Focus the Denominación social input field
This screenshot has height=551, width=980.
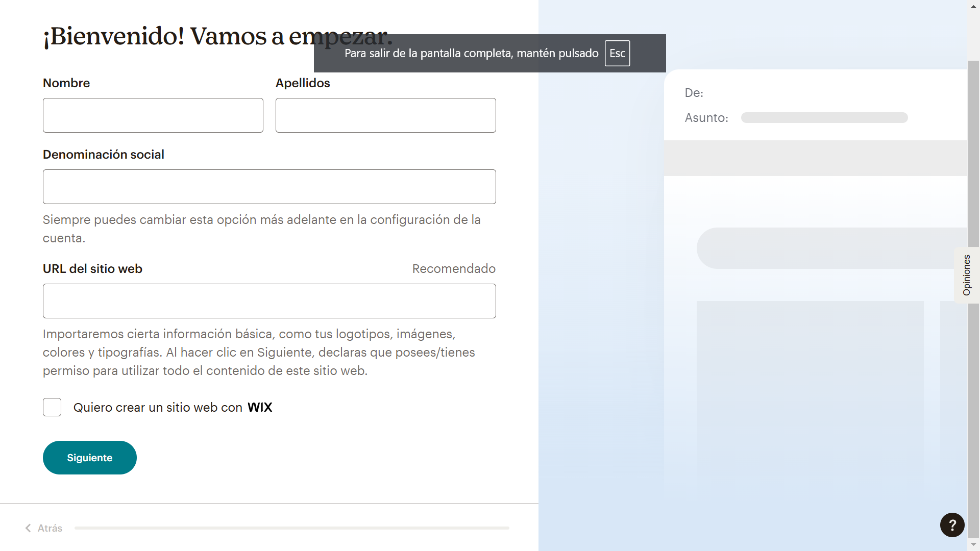tap(269, 187)
